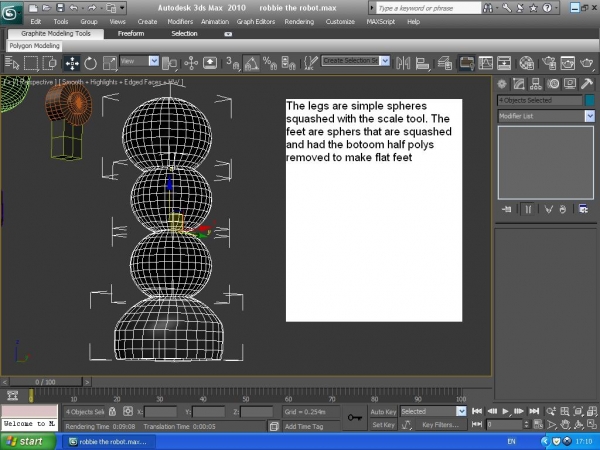Open the Rendering menu

pos(299,22)
